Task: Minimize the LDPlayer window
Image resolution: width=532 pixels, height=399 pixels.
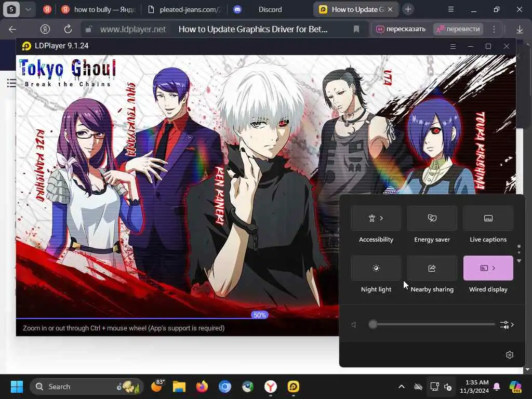Action: point(471,46)
